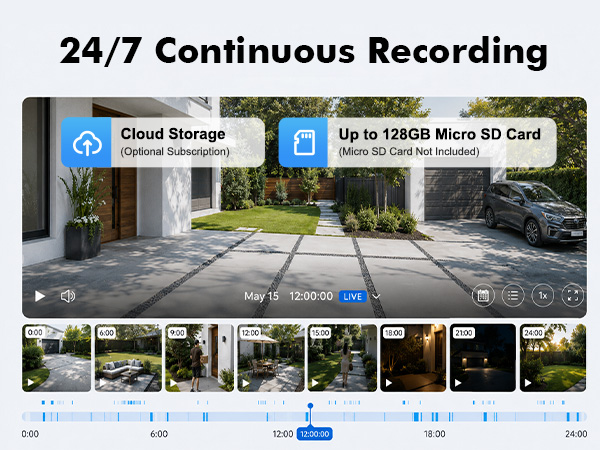Viewport: 600px width, 450px height.
Task: Open the 6:00 thumbnail clip
Action: (x=128, y=358)
